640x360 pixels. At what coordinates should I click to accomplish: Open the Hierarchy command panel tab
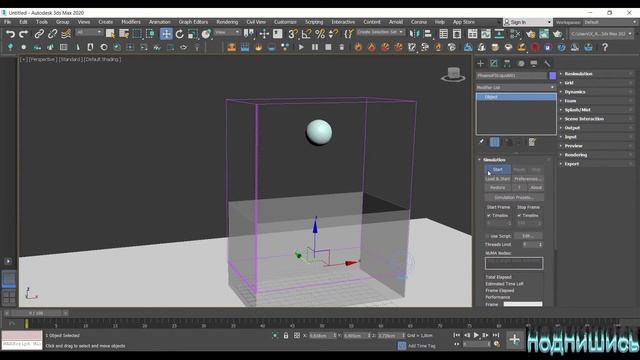(x=507, y=63)
